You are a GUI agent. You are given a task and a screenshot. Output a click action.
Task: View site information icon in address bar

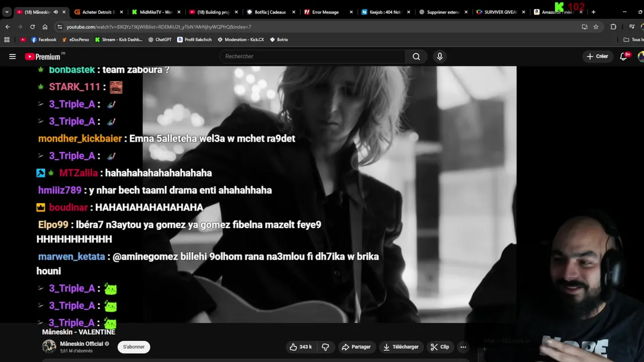click(60, 27)
